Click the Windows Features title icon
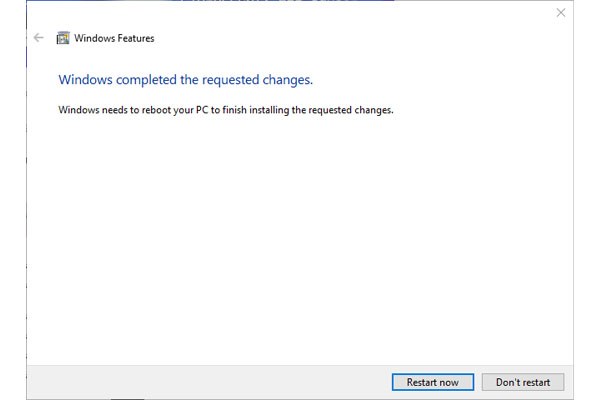Screen dimensions: 600x400 pos(63,38)
